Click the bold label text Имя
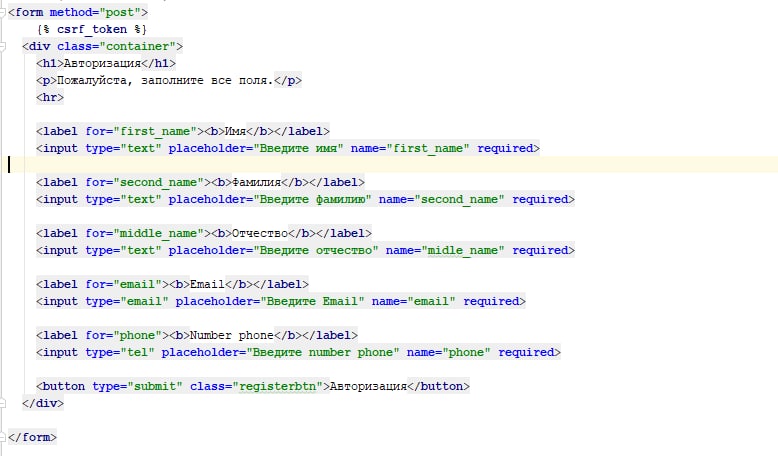Image resolution: width=778 pixels, height=456 pixels. point(235,131)
